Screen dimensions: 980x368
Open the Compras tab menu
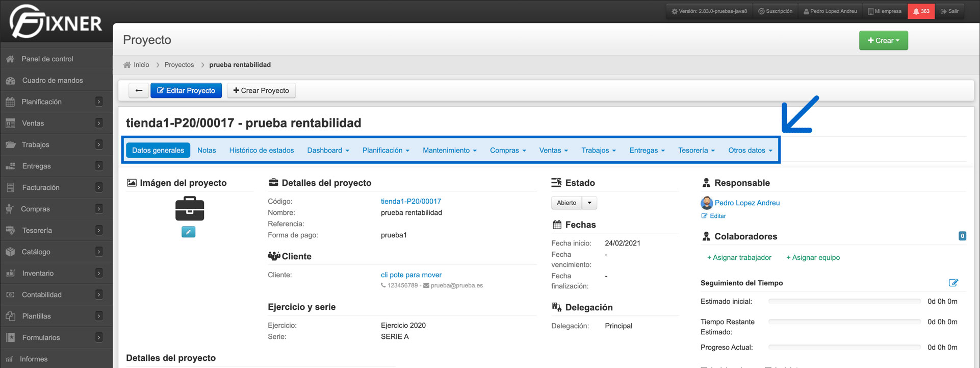tap(508, 151)
